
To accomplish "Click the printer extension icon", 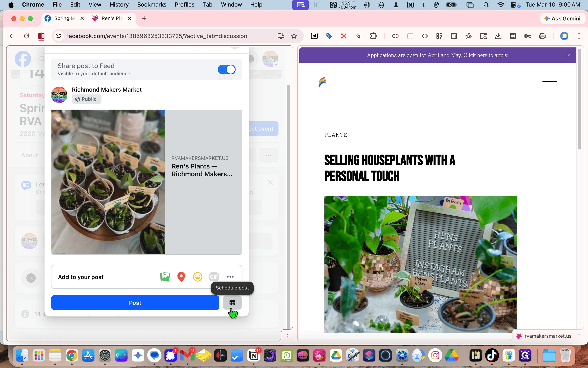I will [x=542, y=36].
